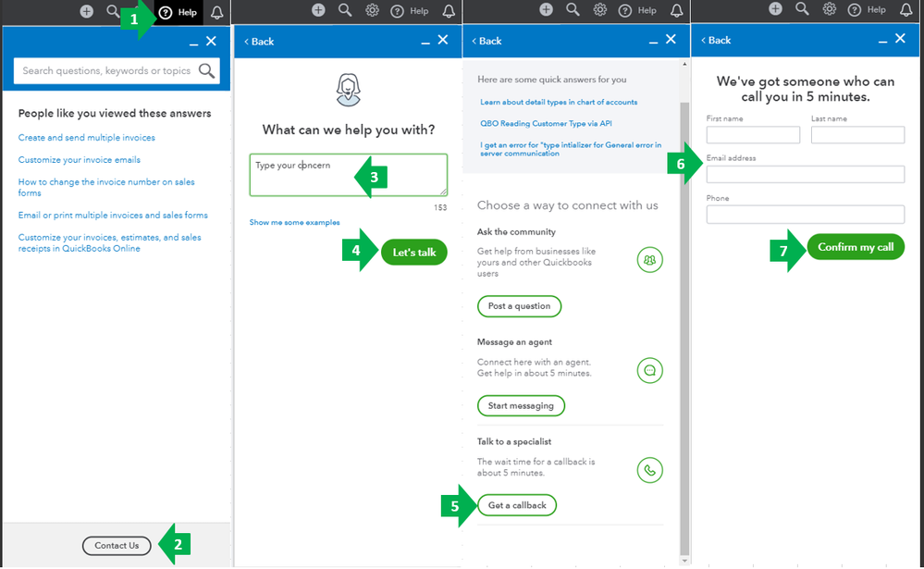Open 'Create and send multiple invoices' link
This screenshot has height=569, width=924.
tap(87, 137)
